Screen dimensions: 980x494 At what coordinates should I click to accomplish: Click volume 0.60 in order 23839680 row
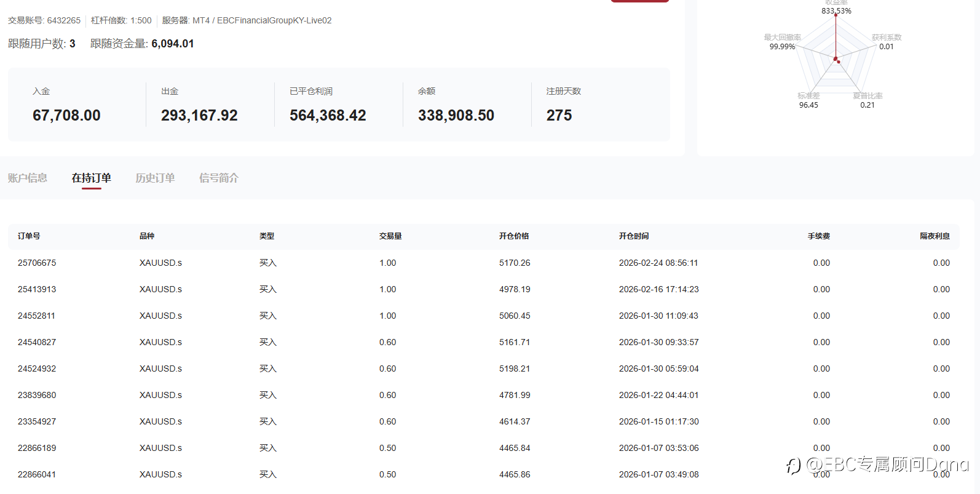pos(388,395)
